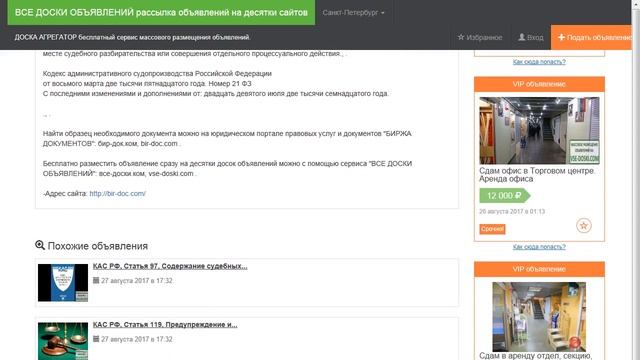Screen dimensions: 640x360
Task: Click Как сюда попасть? under the office ad
Action: tap(539, 247)
